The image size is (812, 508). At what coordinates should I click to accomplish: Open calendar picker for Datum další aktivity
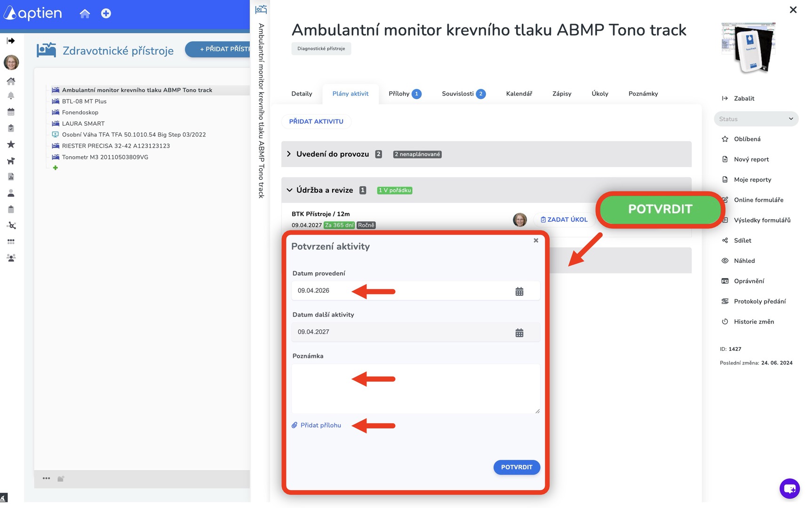click(519, 333)
